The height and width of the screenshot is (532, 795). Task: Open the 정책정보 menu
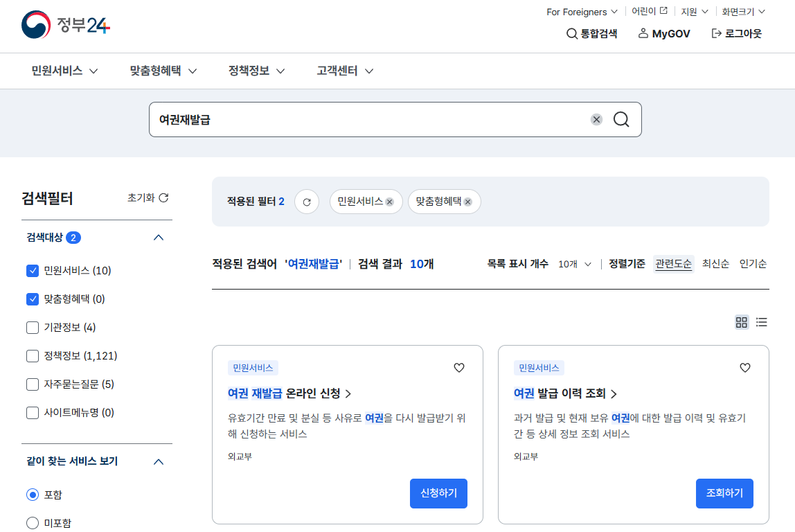click(x=256, y=71)
